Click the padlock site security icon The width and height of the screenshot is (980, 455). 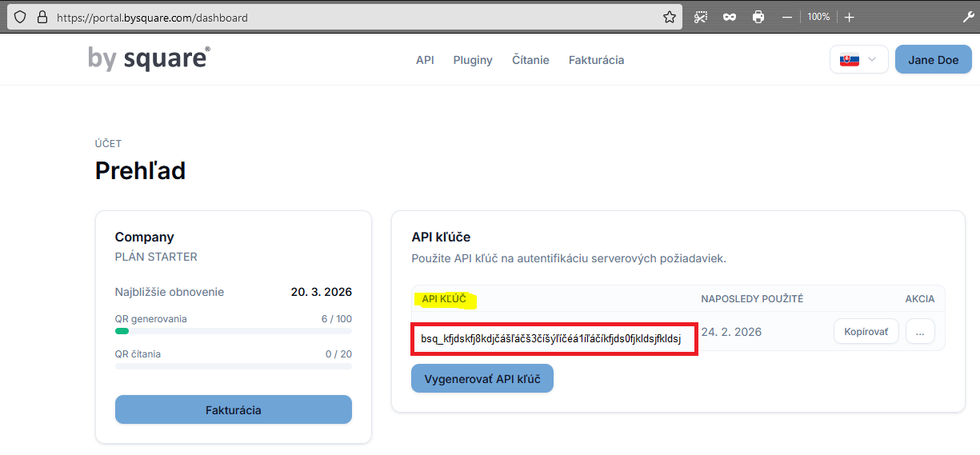pos(41,17)
